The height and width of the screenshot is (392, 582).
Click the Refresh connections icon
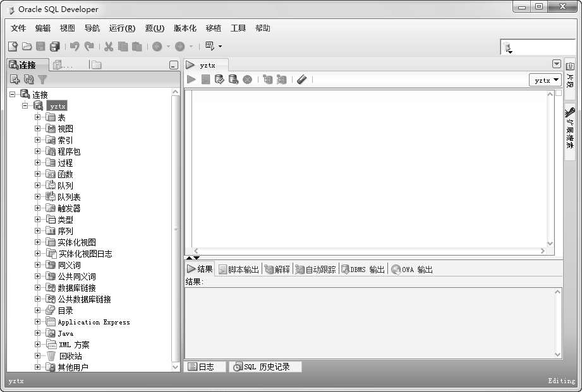click(x=28, y=80)
